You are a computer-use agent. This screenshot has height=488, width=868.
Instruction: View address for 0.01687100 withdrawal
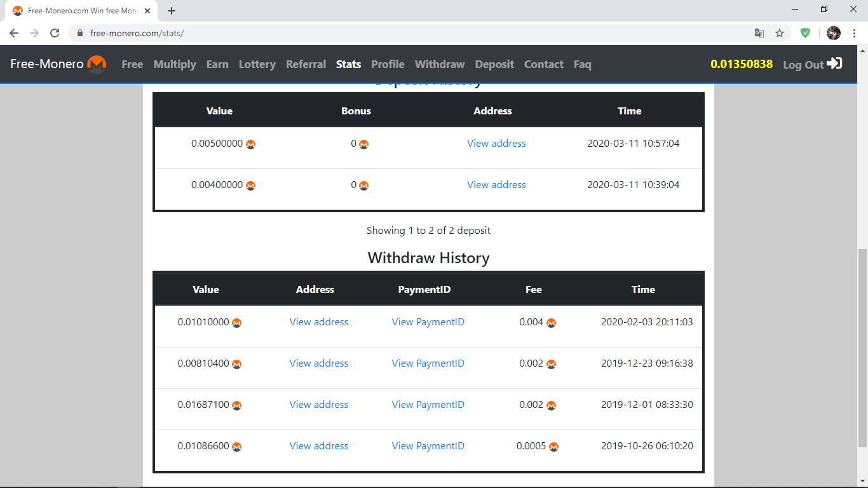pyautogui.click(x=319, y=405)
